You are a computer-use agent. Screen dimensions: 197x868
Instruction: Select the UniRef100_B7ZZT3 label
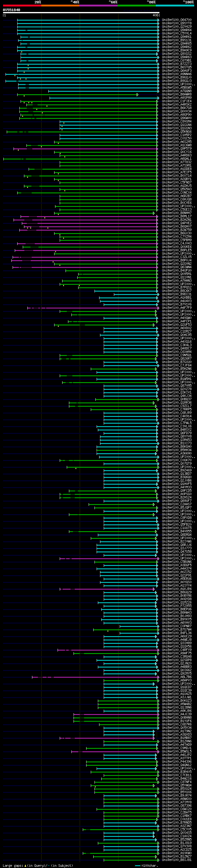point(176,64)
